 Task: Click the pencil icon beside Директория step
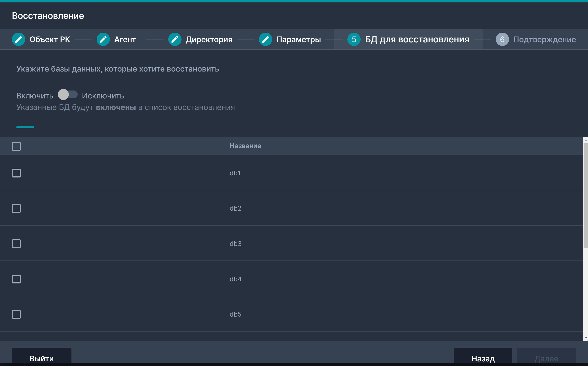click(x=175, y=40)
